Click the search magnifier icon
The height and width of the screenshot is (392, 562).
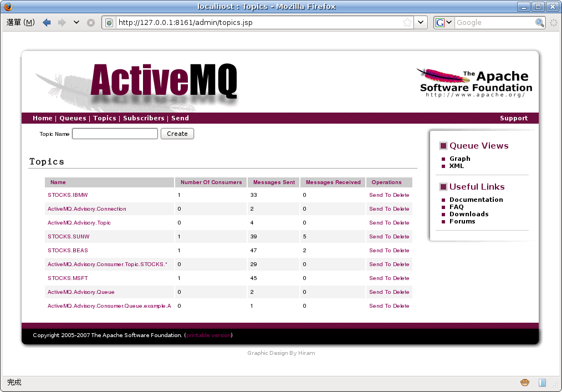click(x=539, y=23)
